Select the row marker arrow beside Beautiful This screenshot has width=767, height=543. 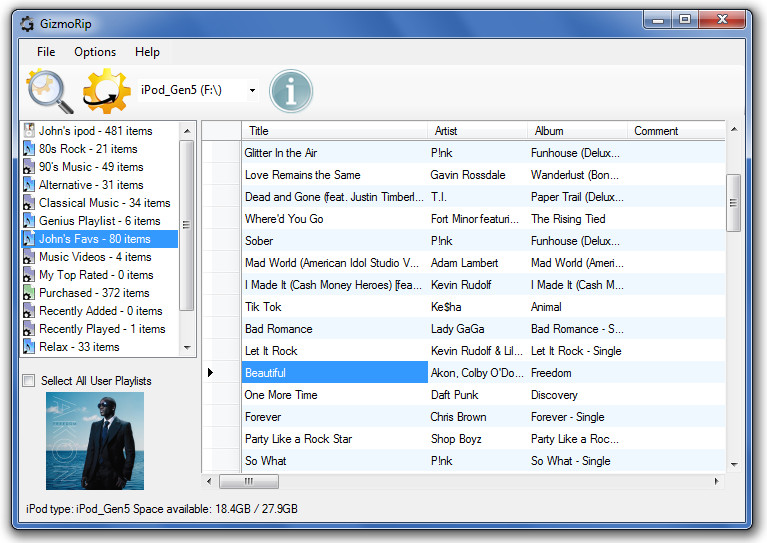[x=210, y=372]
